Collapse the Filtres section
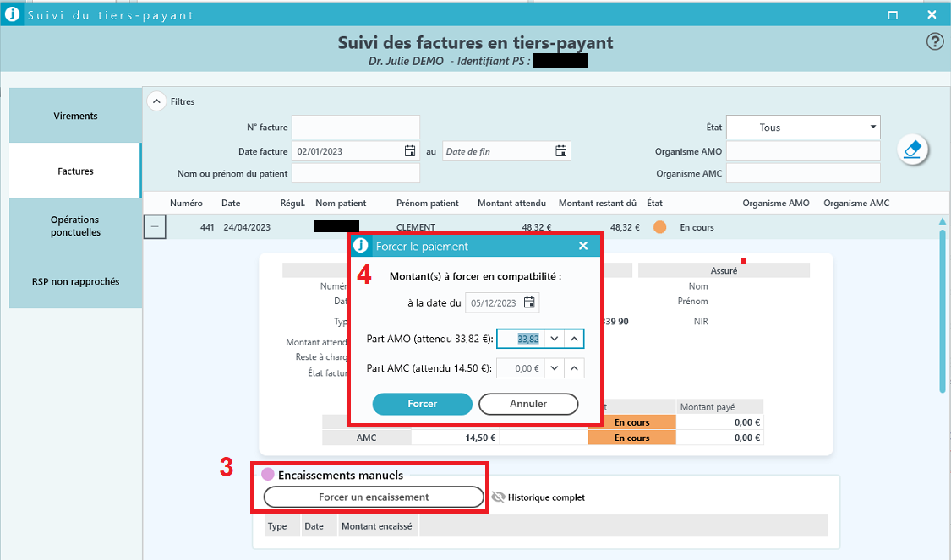This screenshot has width=951, height=560. pos(156,101)
